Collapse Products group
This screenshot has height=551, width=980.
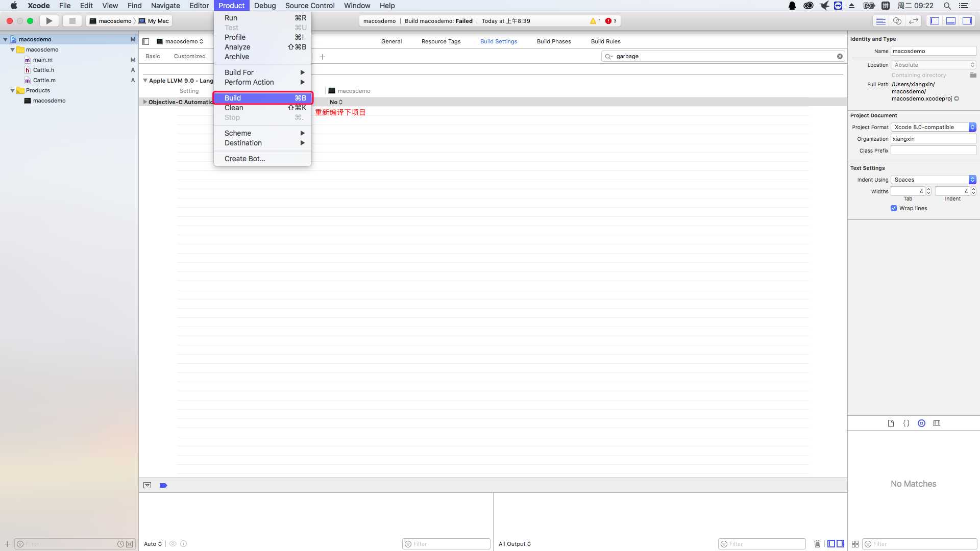(12, 90)
